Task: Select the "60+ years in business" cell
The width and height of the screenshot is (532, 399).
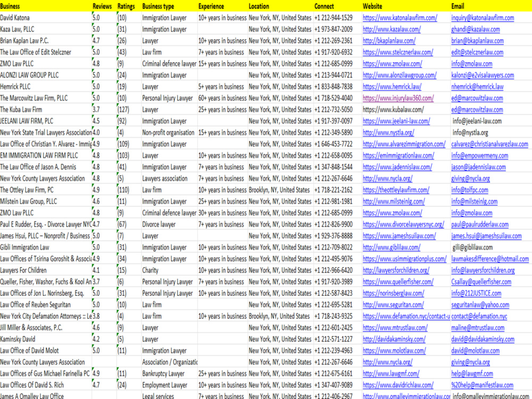Action: pyautogui.click(x=222, y=98)
